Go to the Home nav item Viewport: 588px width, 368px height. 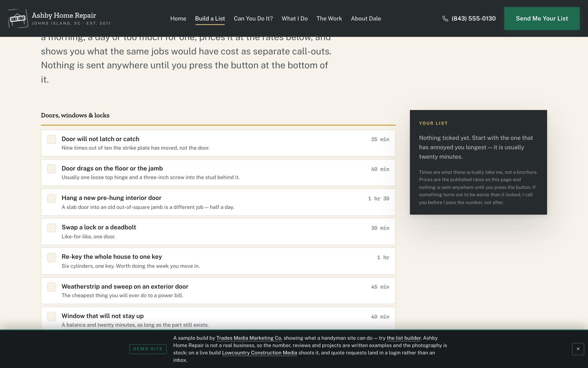coord(178,18)
